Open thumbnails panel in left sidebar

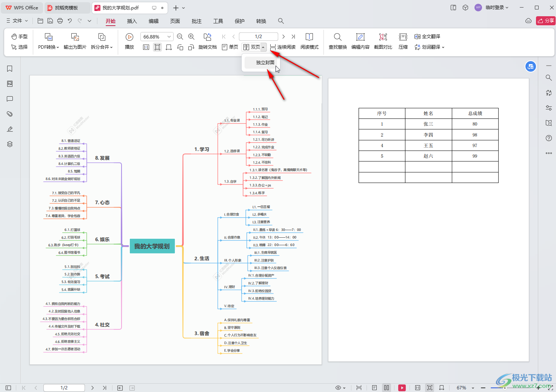pyautogui.click(x=10, y=84)
